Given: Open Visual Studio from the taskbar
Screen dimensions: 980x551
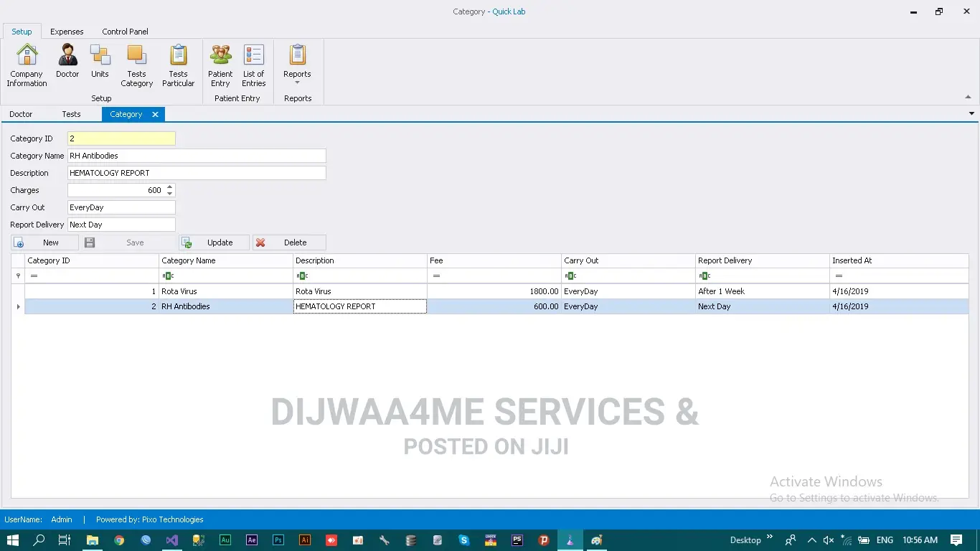Looking at the screenshot, I should pyautogui.click(x=172, y=540).
